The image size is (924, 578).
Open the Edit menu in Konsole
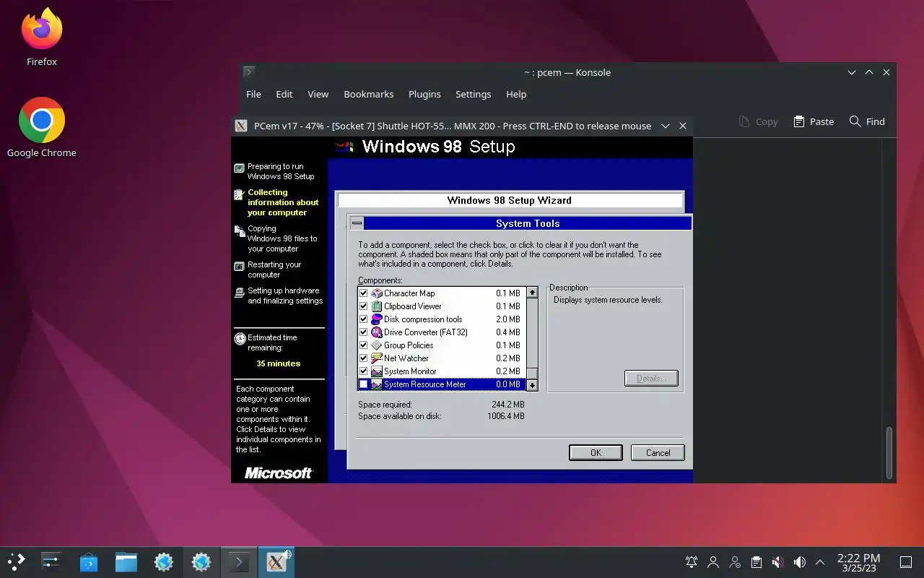pos(284,94)
